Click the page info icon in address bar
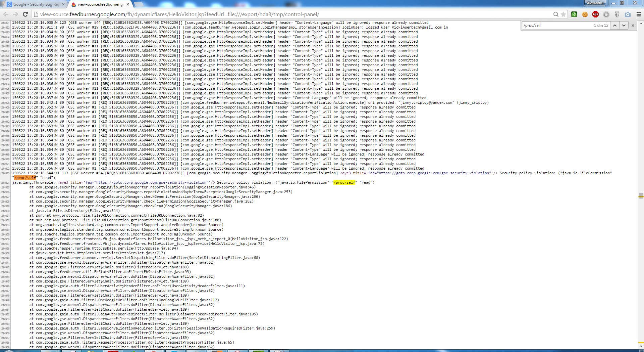The width and height of the screenshot is (644, 352). pyautogui.click(x=36, y=14)
